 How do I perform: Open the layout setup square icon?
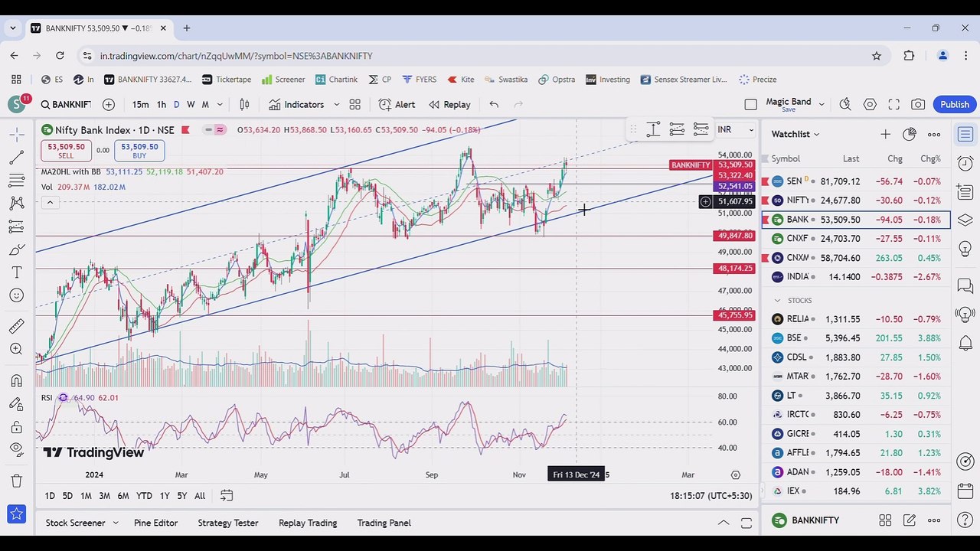click(750, 105)
